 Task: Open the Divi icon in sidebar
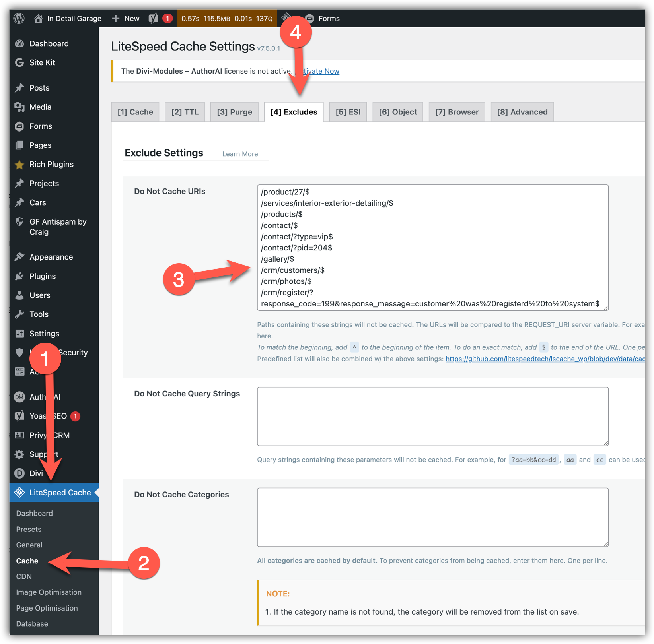point(19,473)
